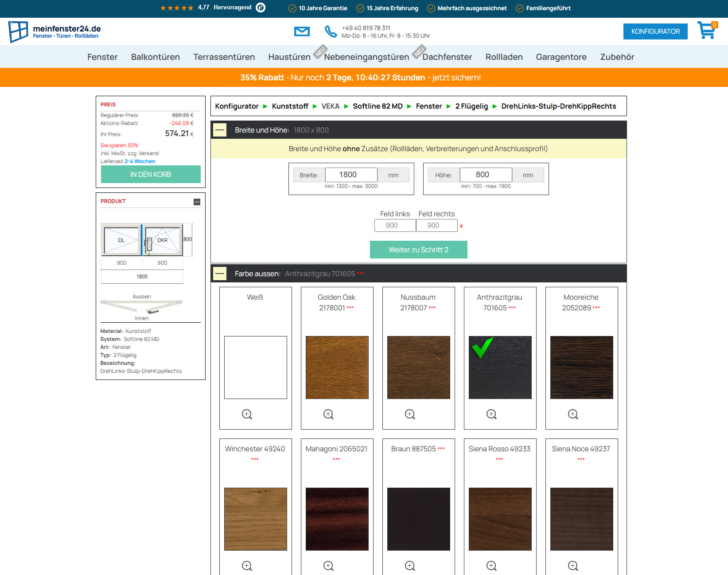Zoom the Braun 887505 sample magnifier
The image size is (728, 575).
click(x=410, y=566)
